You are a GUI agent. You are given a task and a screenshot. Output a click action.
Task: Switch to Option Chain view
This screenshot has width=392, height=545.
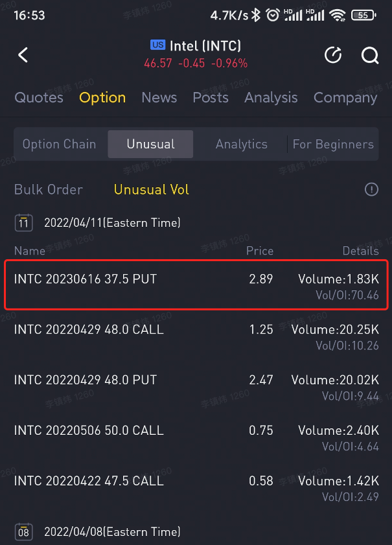pos(59,145)
